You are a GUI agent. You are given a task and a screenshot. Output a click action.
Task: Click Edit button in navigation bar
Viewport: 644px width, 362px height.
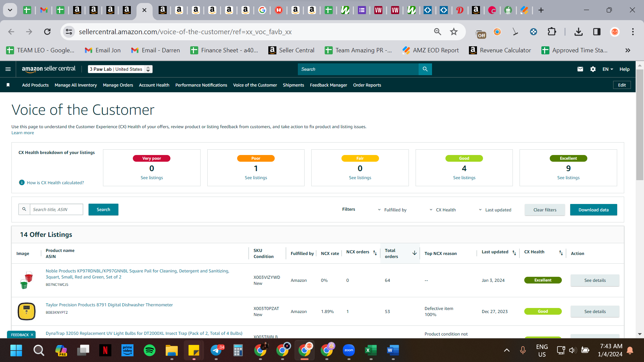(622, 85)
